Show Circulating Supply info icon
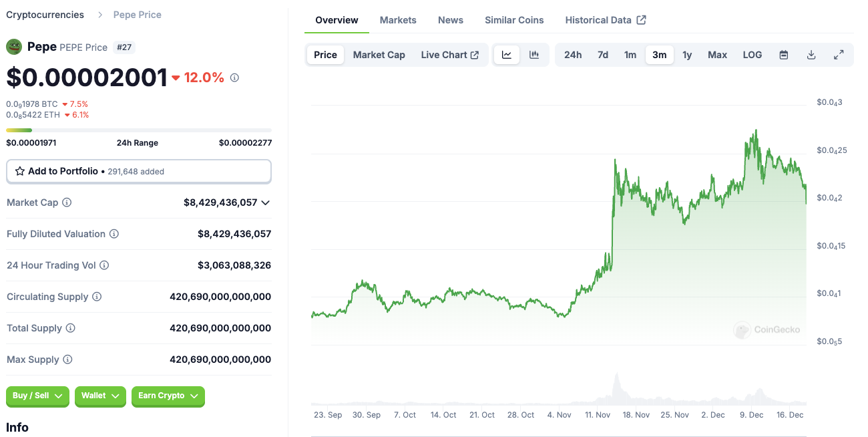 pyautogui.click(x=97, y=297)
